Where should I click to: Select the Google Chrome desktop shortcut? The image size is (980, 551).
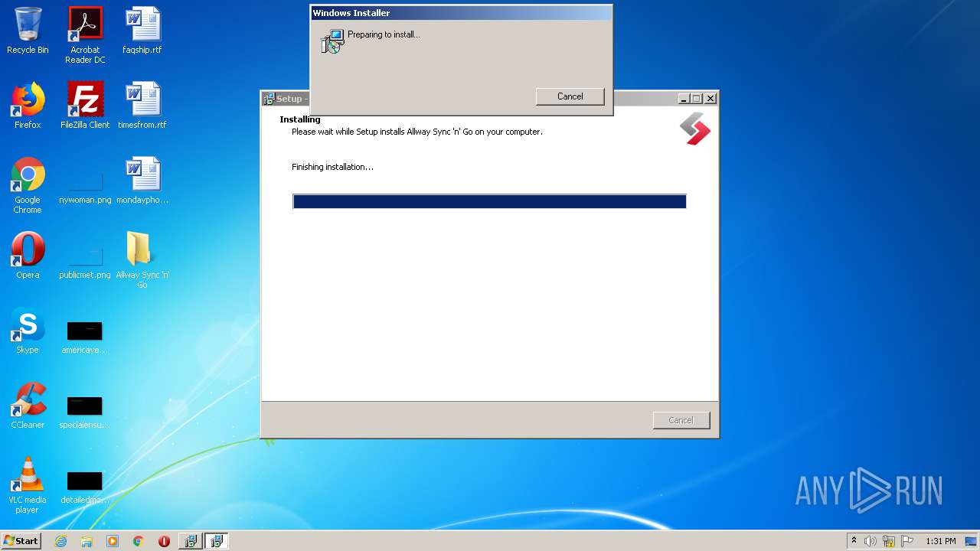pyautogui.click(x=28, y=185)
